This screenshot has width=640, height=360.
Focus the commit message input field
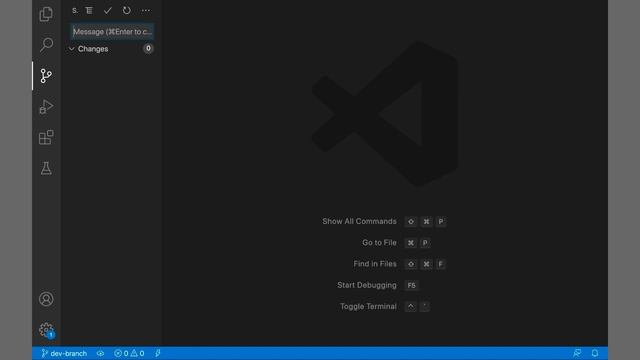112,31
